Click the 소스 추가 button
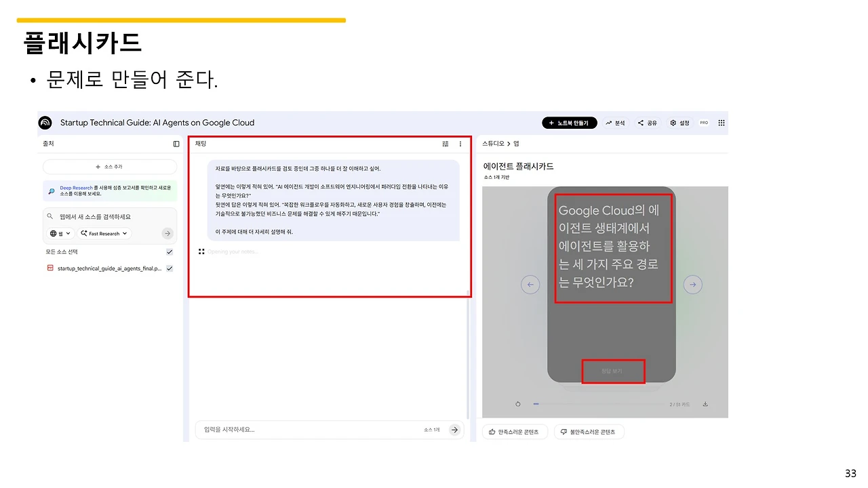868x488 pixels. [x=110, y=167]
